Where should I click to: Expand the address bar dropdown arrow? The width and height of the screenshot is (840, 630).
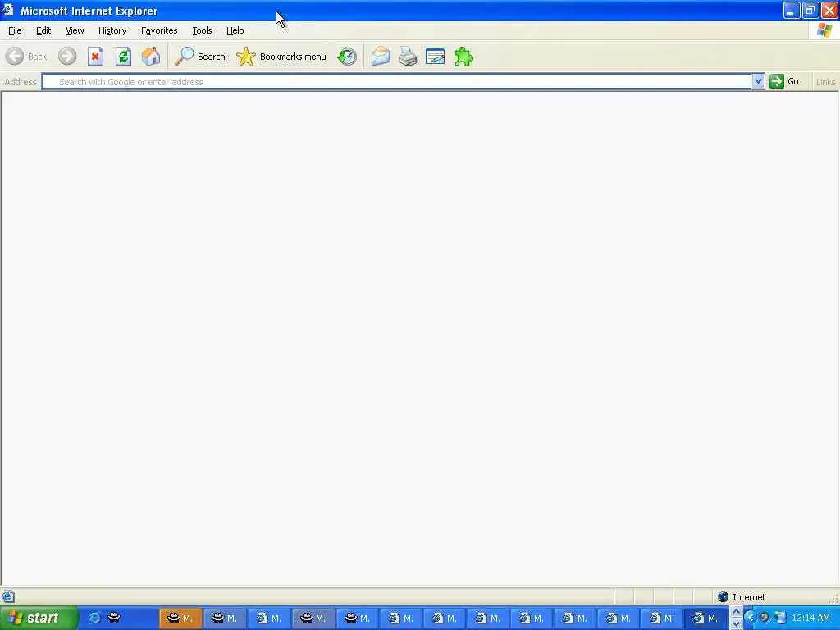click(757, 81)
